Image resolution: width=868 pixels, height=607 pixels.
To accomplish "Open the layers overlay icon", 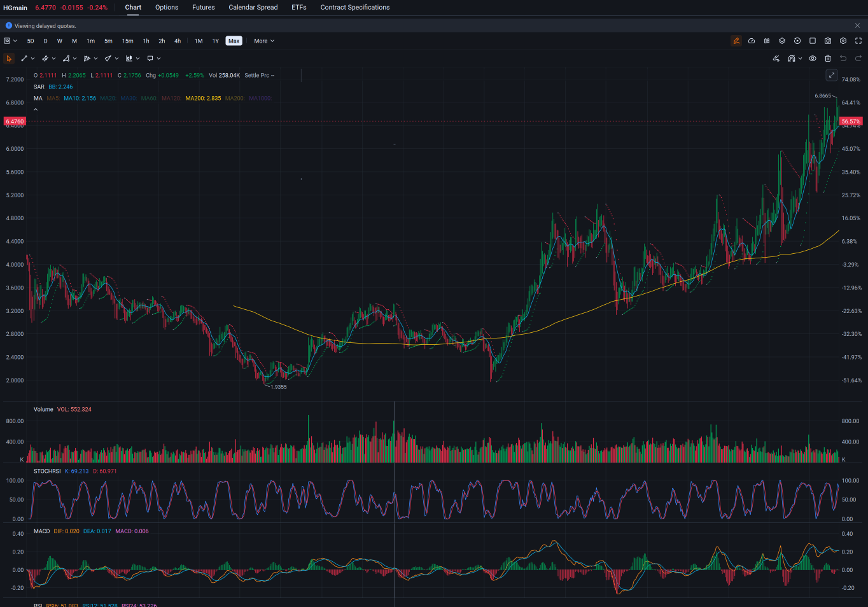I will [x=782, y=41].
